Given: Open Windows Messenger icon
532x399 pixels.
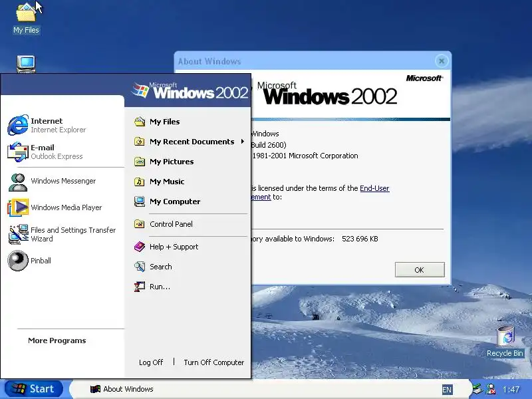Looking at the screenshot, I should point(18,182).
